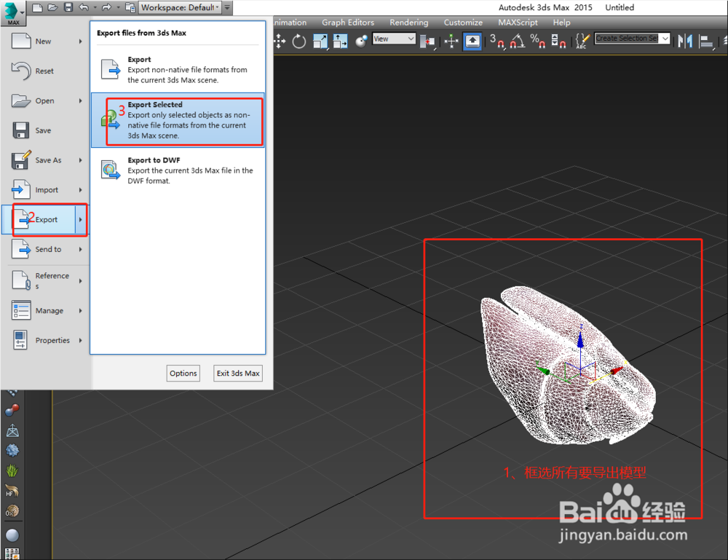Select Export non-native file formats option
Image resolution: width=728 pixels, height=560 pixels.
[178, 70]
